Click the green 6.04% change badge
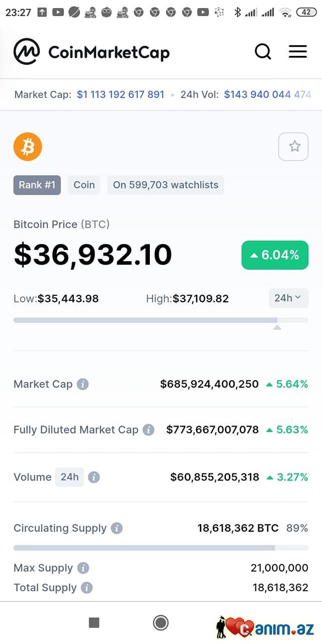The width and height of the screenshot is (322, 644). coord(275,255)
